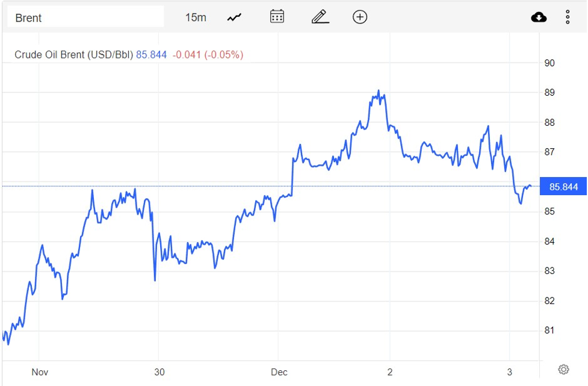This screenshot has width=588, height=386.
Task: Open the 15m interval selector
Action: point(195,17)
